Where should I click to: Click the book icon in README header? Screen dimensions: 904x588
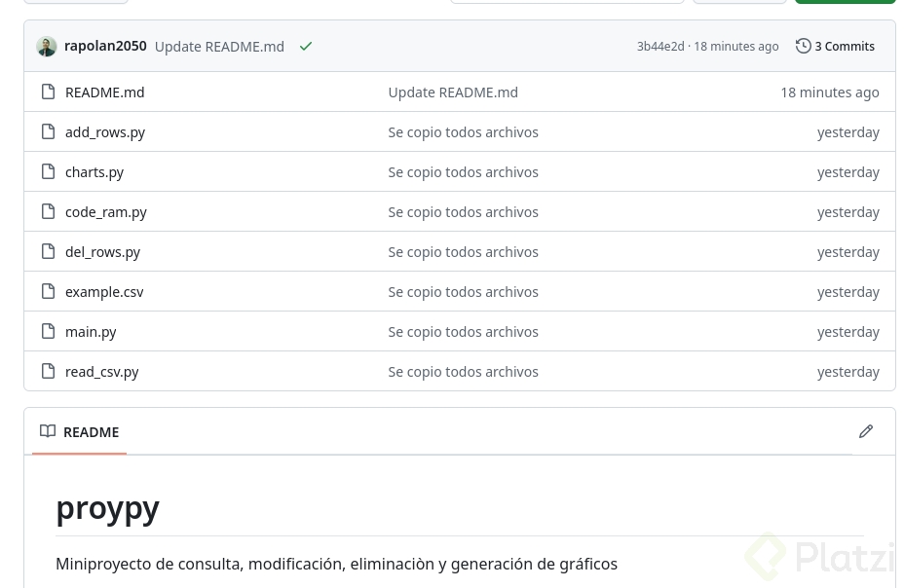pos(48,431)
